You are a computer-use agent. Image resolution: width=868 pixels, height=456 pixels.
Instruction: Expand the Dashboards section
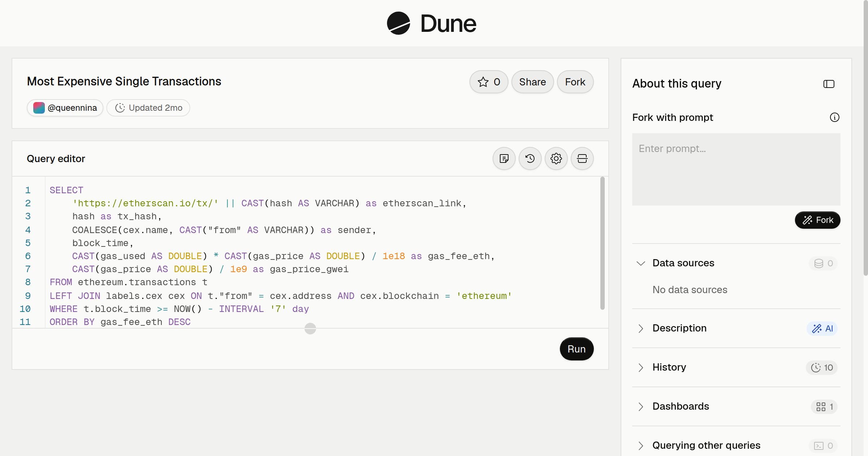pyautogui.click(x=641, y=406)
